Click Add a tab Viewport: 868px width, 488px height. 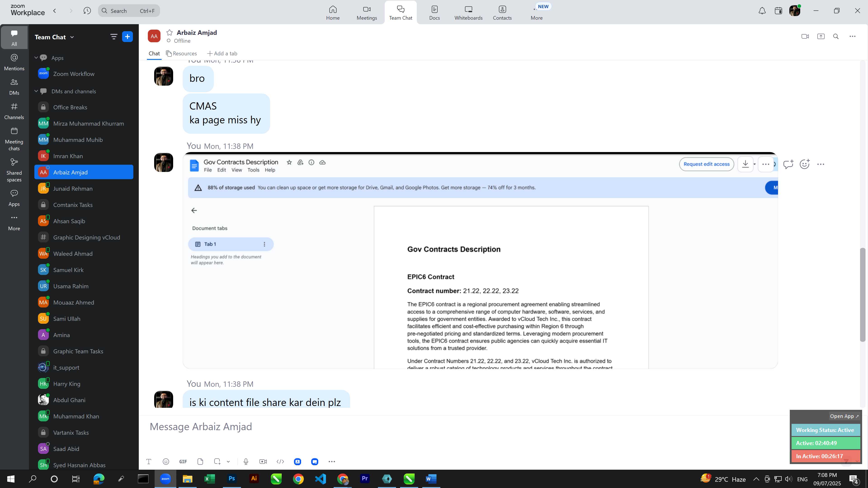tap(222, 54)
